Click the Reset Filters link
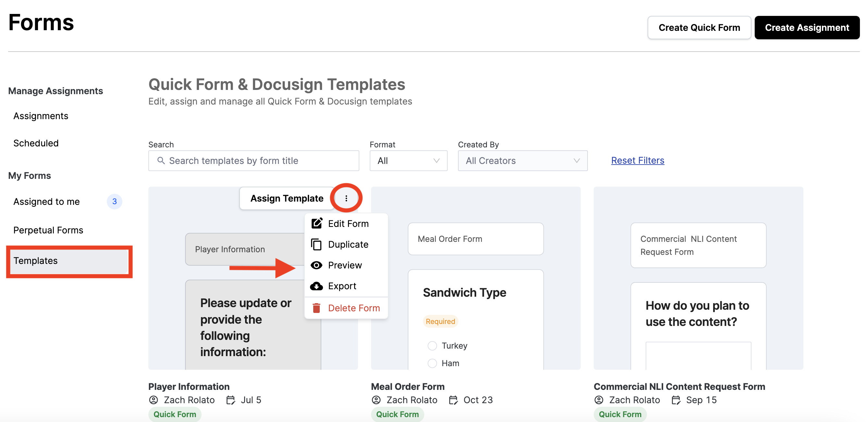 (x=637, y=160)
